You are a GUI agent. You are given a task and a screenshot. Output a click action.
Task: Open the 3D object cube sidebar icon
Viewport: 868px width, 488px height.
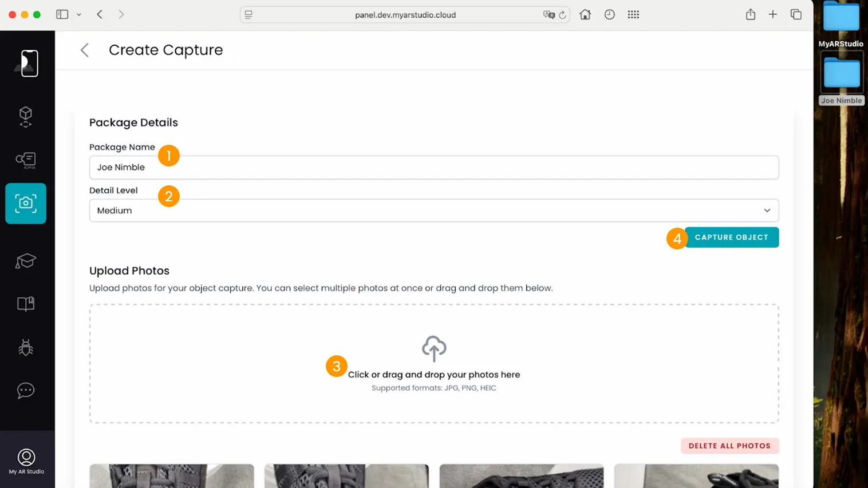(x=26, y=116)
